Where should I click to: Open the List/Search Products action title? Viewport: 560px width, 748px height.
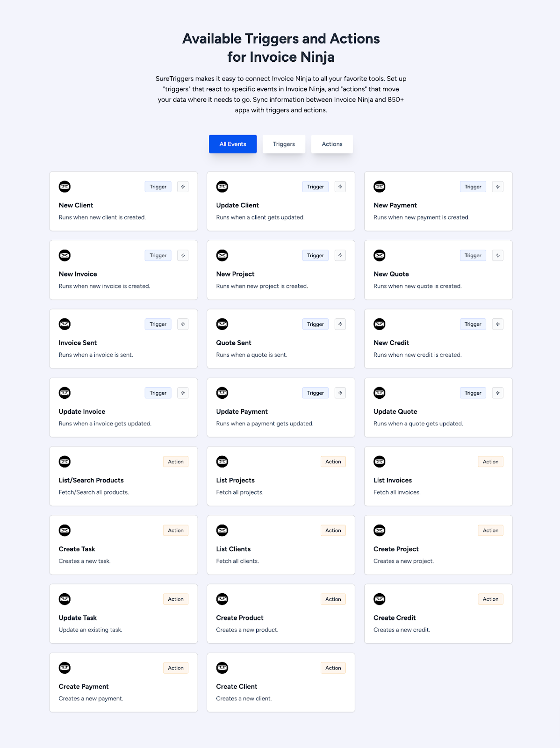pos(91,480)
